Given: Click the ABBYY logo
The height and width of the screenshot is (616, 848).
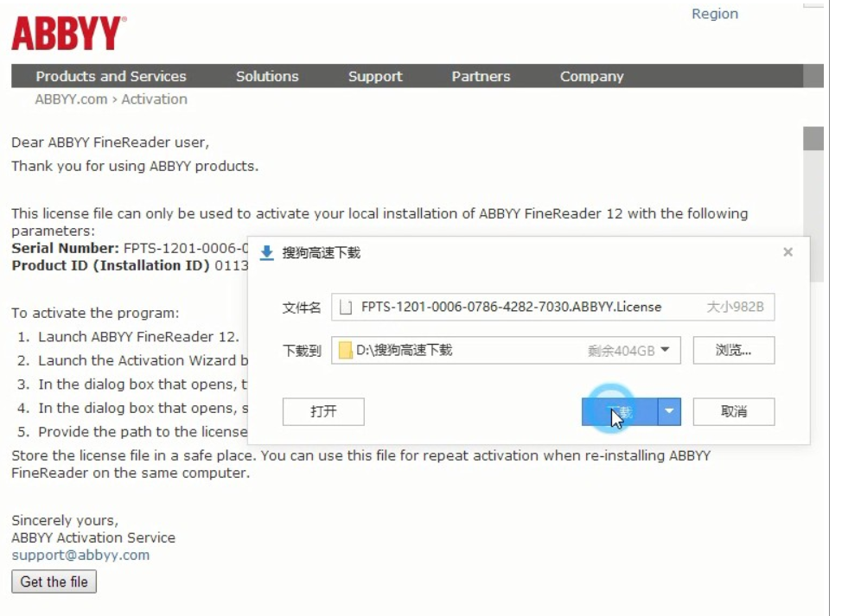Looking at the screenshot, I should coord(68,33).
